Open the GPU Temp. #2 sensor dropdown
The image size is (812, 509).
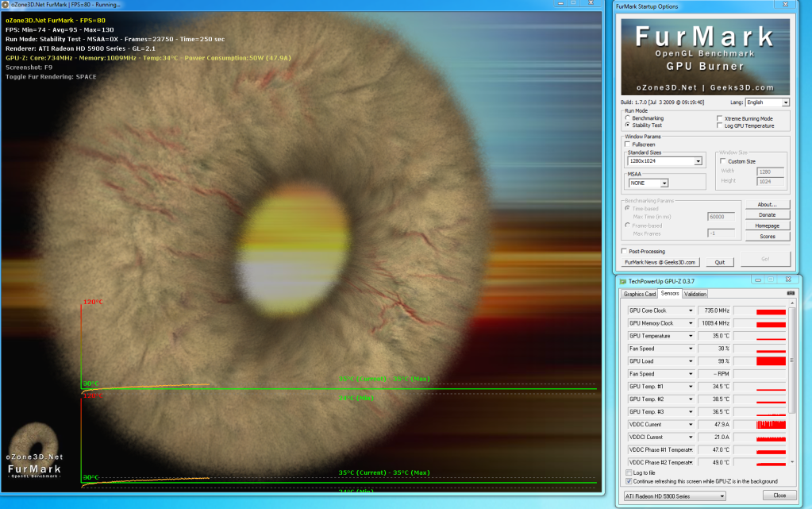click(x=691, y=399)
